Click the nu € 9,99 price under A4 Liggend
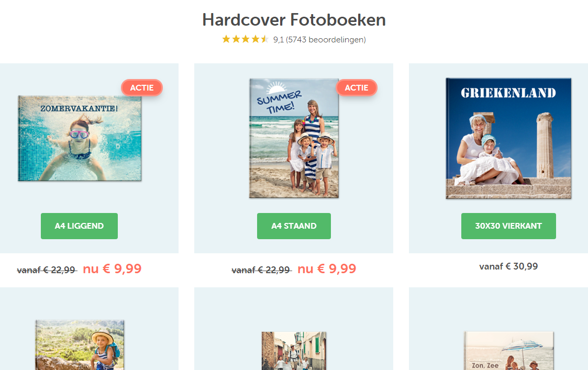Viewport: 588px width, 370px height. tap(112, 269)
